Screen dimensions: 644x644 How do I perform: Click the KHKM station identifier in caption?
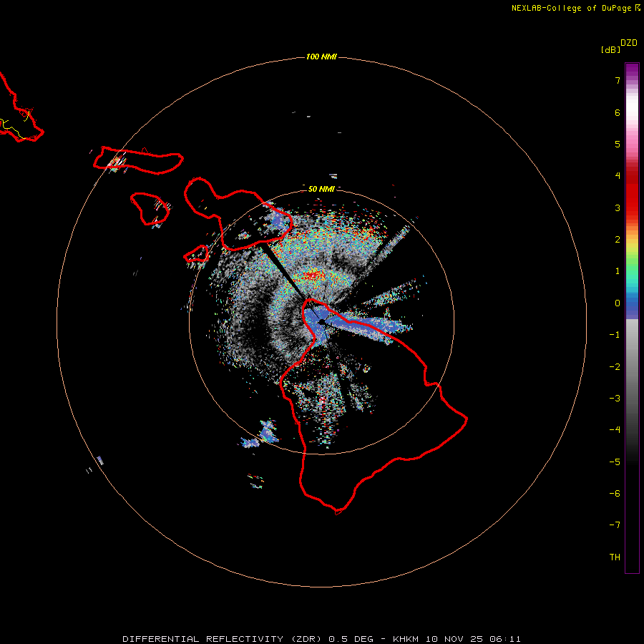click(x=406, y=639)
